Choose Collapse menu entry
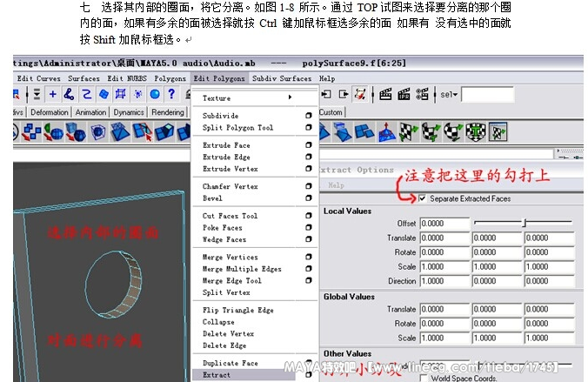This screenshot has width=588, height=382. click(218, 322)
